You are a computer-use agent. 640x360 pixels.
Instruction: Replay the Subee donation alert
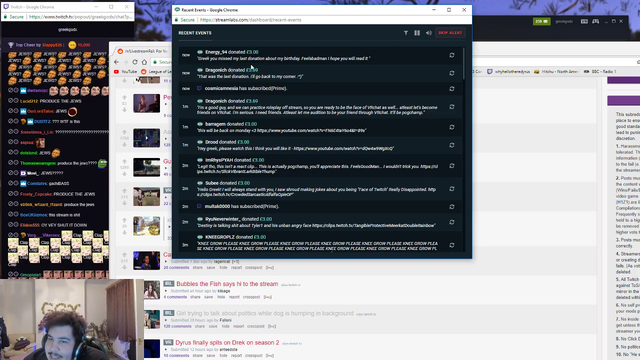(x=452, y=189)
